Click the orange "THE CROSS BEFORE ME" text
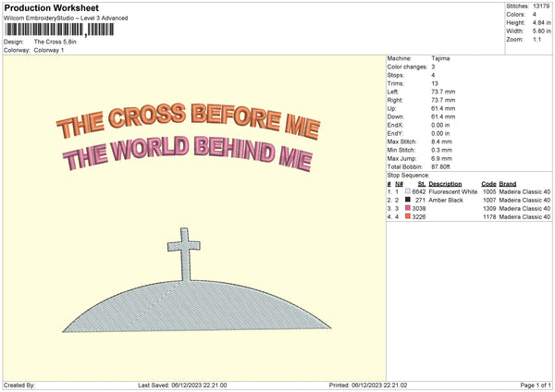The height and width of the screenshot is (392, 555). [191, 118]
